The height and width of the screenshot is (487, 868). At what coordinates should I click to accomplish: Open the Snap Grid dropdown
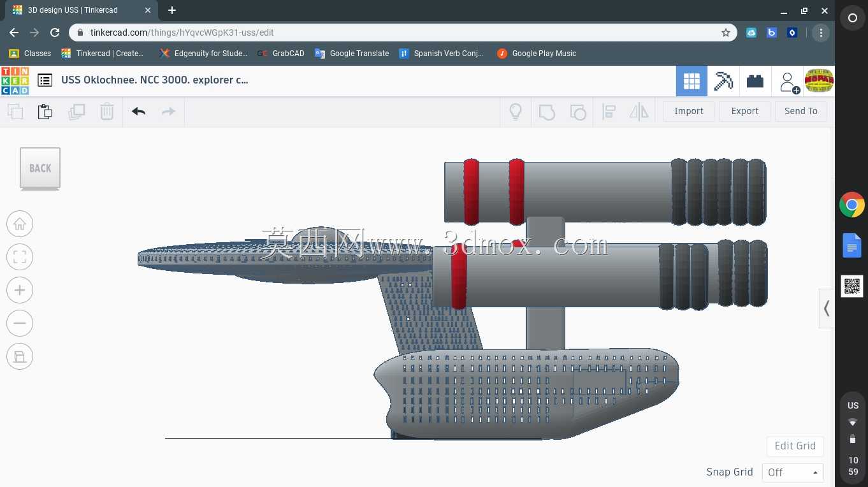pyautogui.click(x=793, y=472)
